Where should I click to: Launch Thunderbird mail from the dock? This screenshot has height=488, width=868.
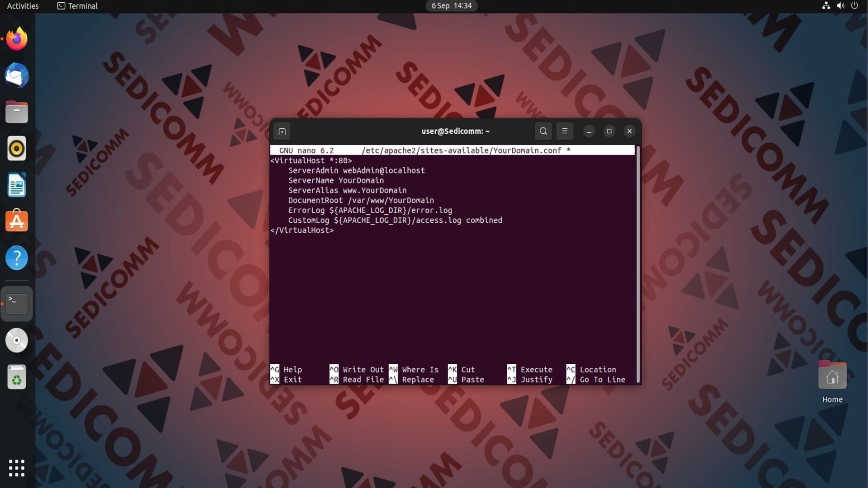click(x=17, y=75)
